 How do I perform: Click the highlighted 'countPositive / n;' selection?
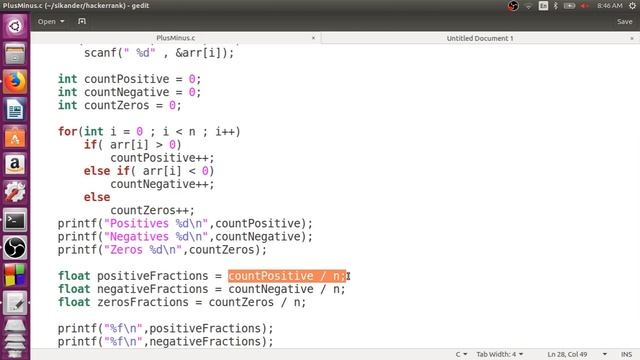click(x=287, y=276)
